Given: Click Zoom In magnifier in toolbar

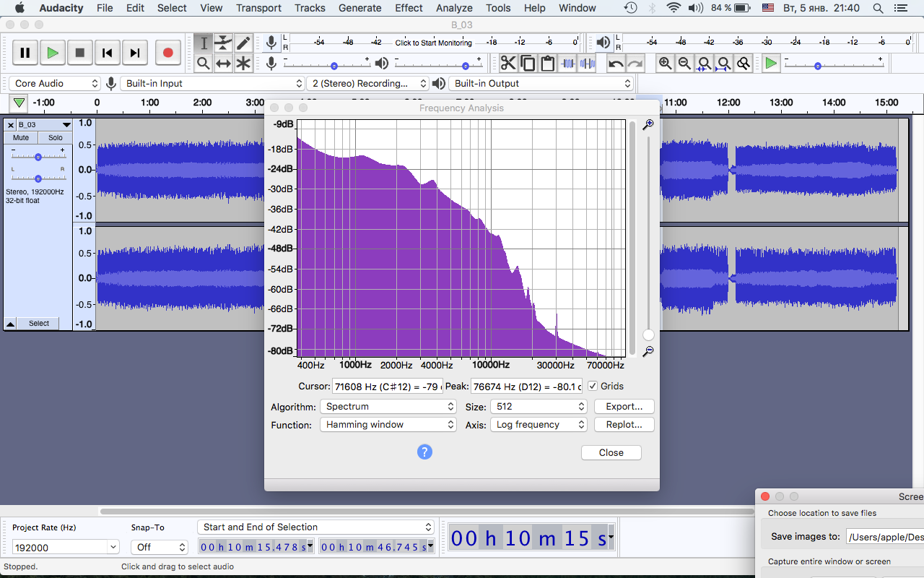Looking at the screenshot, I should click(665, 64).
